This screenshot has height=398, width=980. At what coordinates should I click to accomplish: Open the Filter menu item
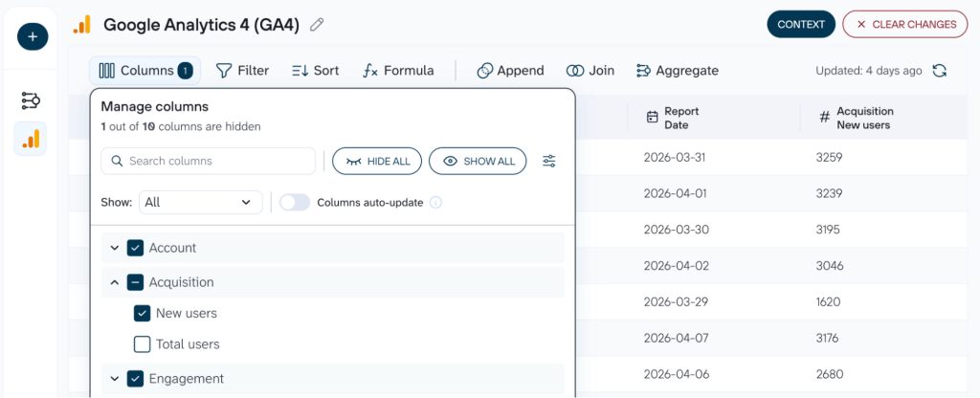[242, 71]
